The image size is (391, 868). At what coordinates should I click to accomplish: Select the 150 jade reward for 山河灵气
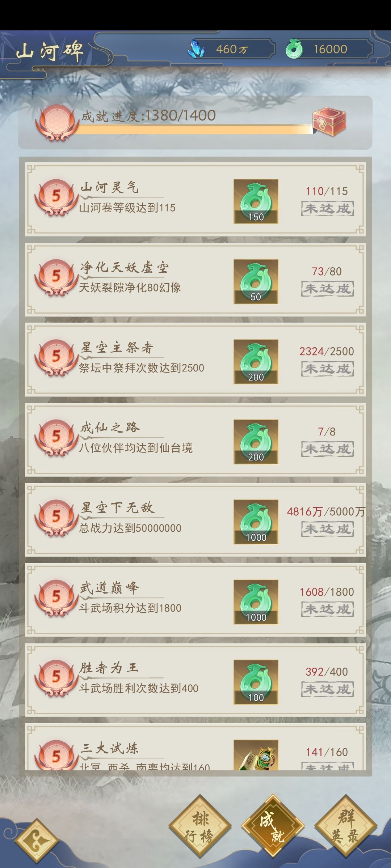point(256,201)
